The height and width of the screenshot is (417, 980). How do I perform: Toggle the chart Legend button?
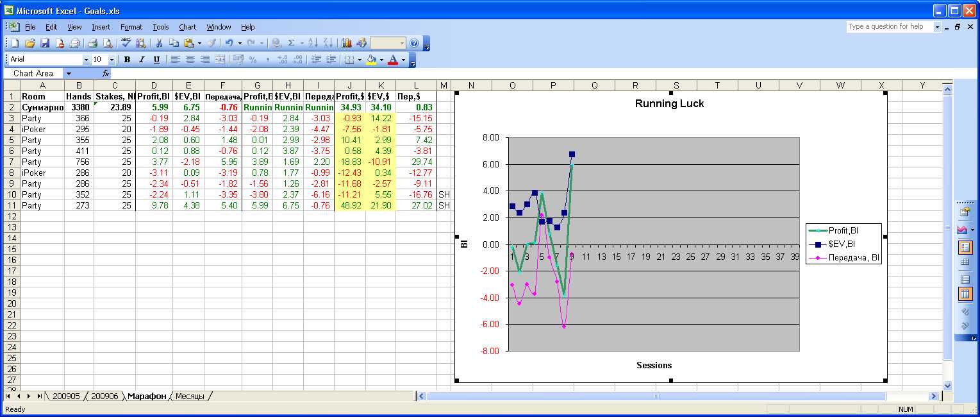coord(964,247)
